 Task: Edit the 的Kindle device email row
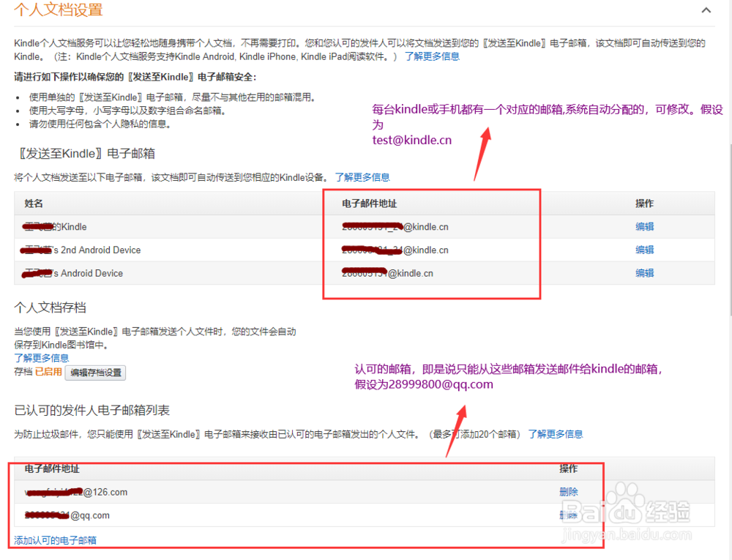[644, 227]
